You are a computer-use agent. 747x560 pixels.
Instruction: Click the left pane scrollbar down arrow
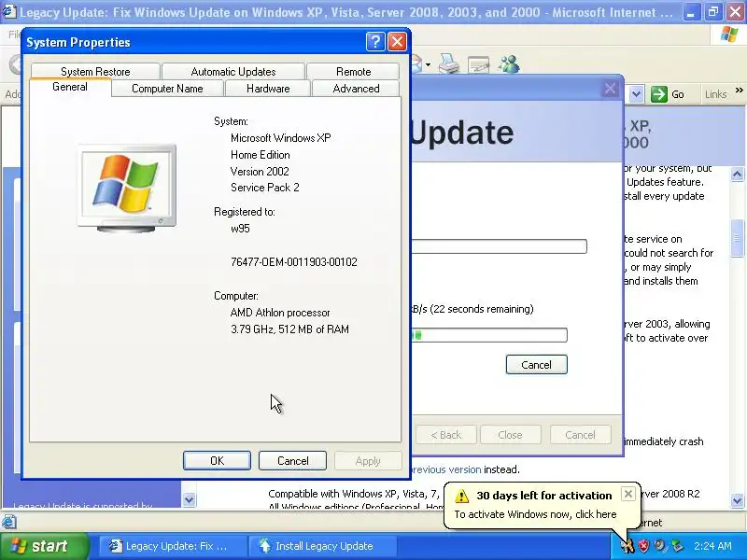189,500
